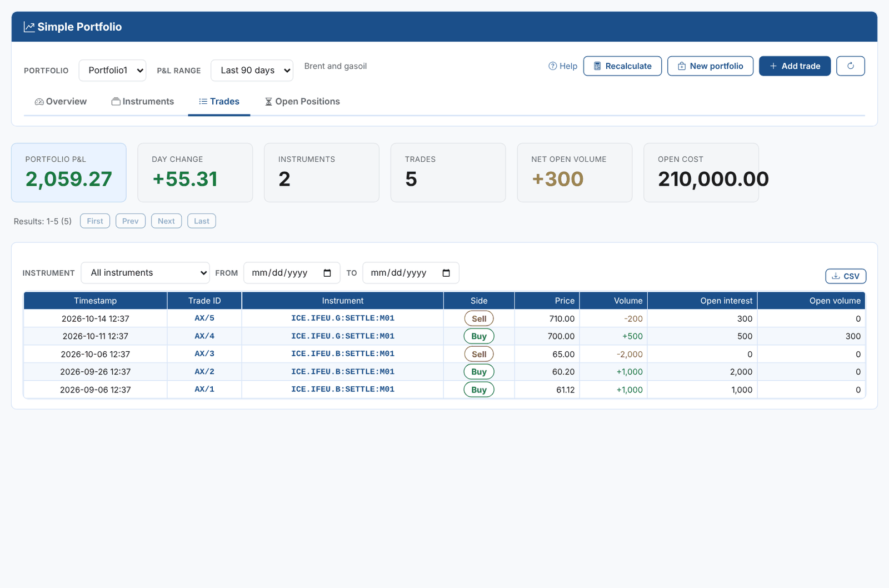Go to Last results page
Screen dimensions: 889x588
(x=202, y=221)
